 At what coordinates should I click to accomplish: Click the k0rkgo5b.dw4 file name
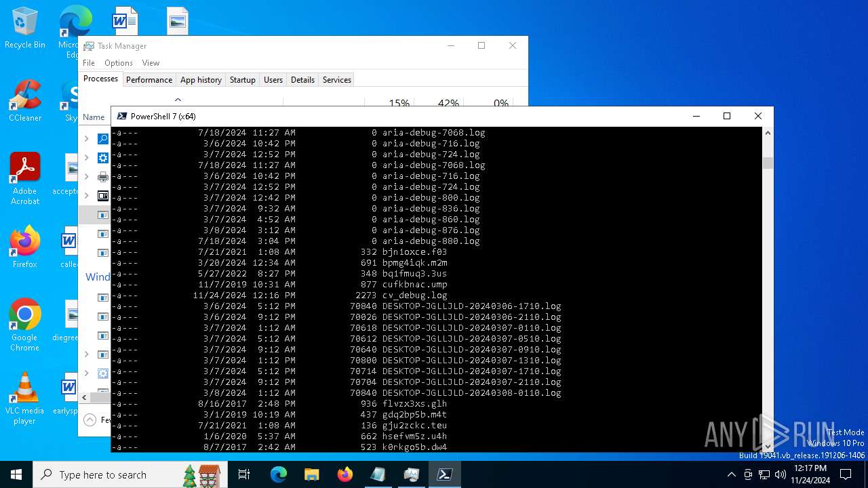click(x=415, y=447)
